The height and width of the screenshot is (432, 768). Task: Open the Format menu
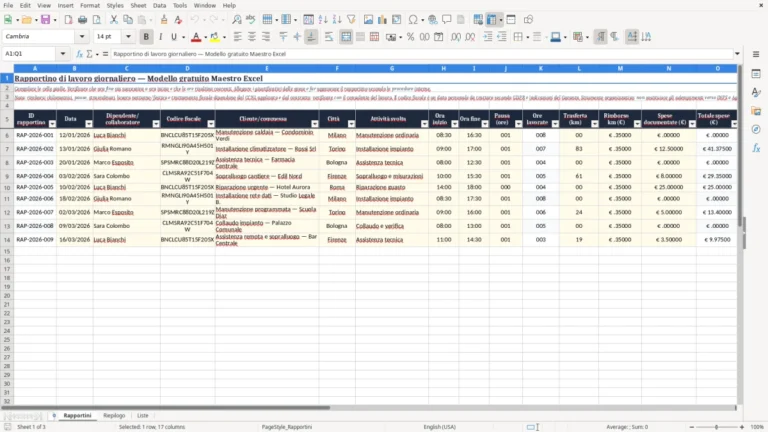(90, 5)
